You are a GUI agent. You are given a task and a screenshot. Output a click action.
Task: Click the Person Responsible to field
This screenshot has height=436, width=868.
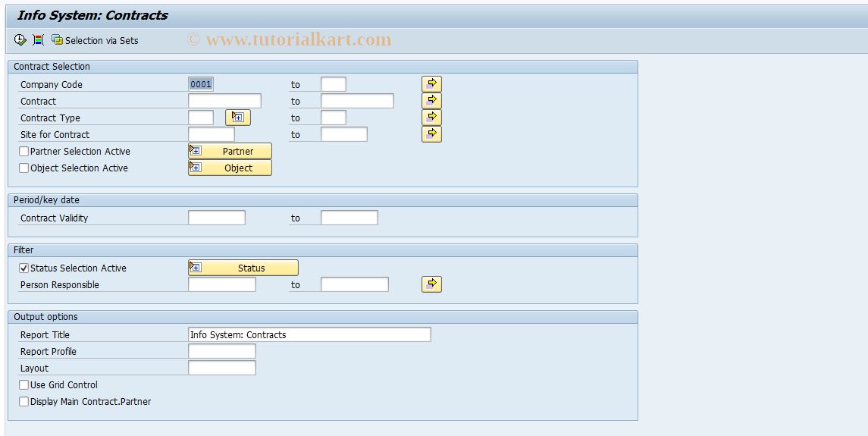point(354,285)
